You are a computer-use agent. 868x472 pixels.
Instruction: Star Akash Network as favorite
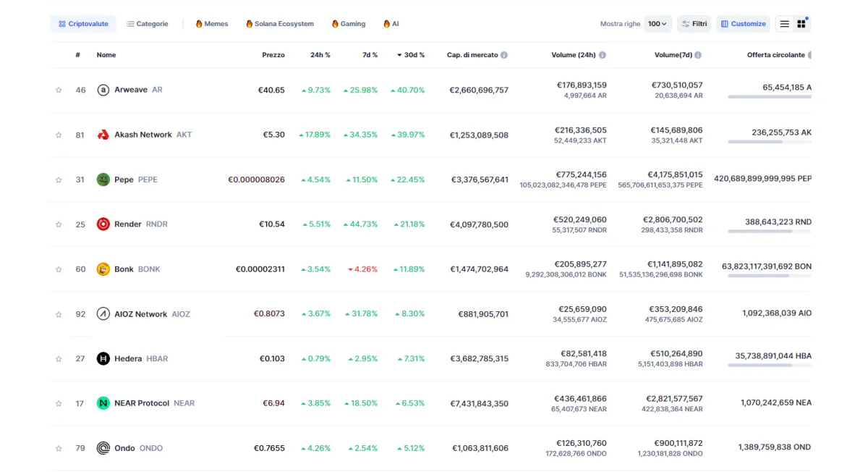[x=59, y=135]
